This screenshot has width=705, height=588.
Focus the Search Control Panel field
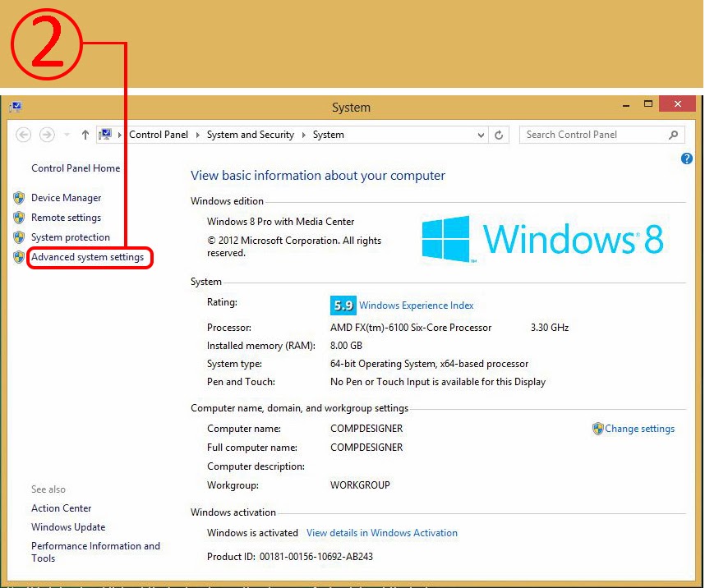pos(601,135)
